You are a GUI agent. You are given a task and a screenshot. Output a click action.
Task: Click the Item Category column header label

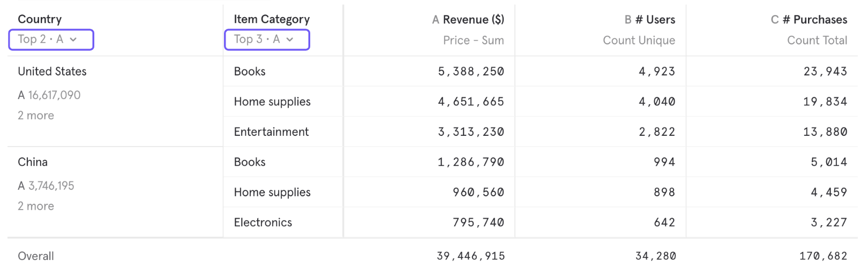tap(272, 19)
